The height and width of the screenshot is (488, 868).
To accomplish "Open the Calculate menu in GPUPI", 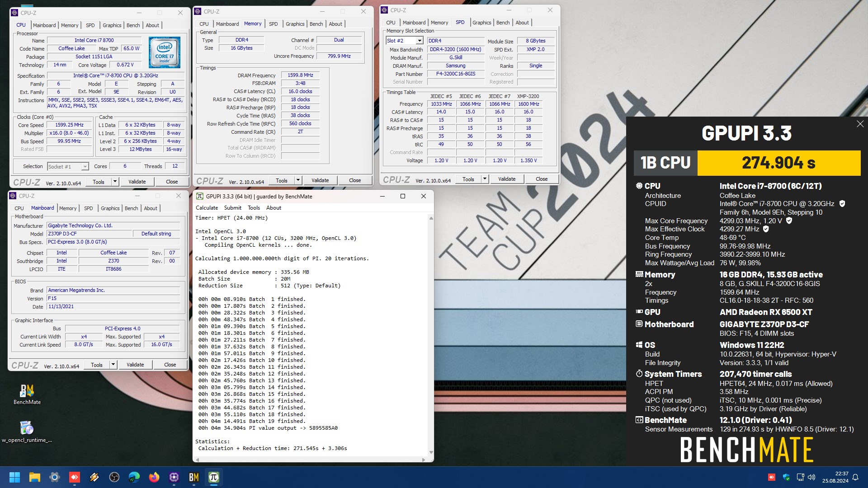I will pyautogui.click(x=207, y=208).
